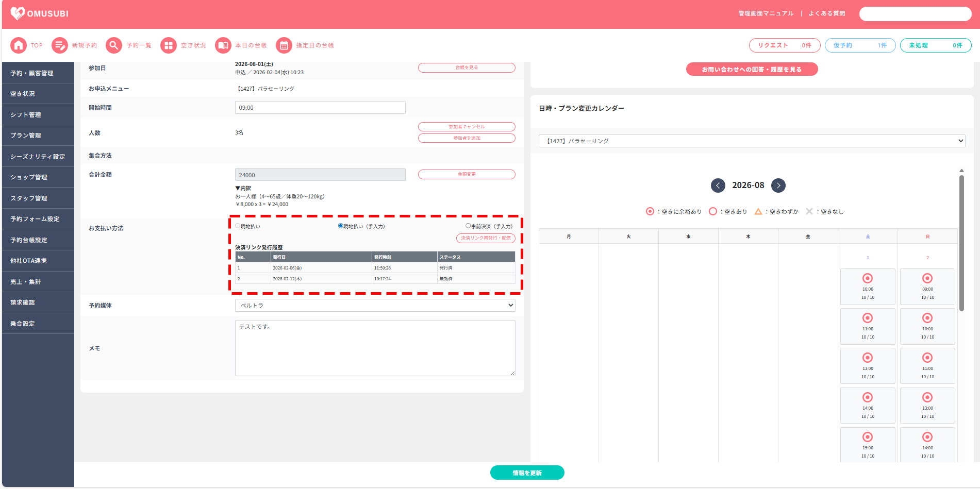
Task: Choose 事前決済（手入力）radio option
Action: (x=468, y=226)
